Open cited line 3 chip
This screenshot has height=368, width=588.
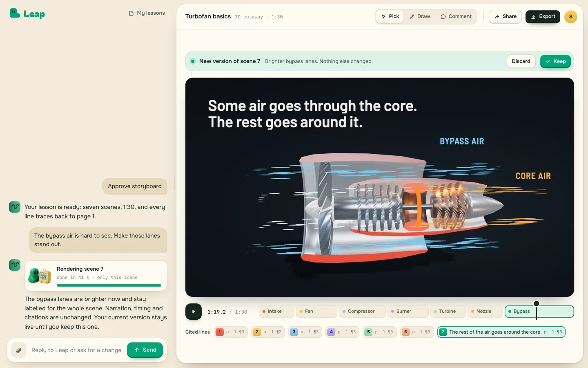pos(304,332)
